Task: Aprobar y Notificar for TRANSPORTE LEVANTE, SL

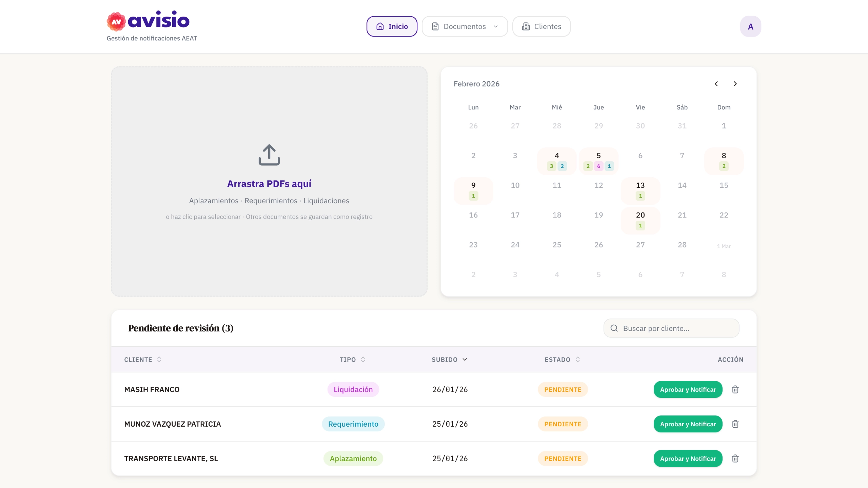Action: tap(688, 458)
